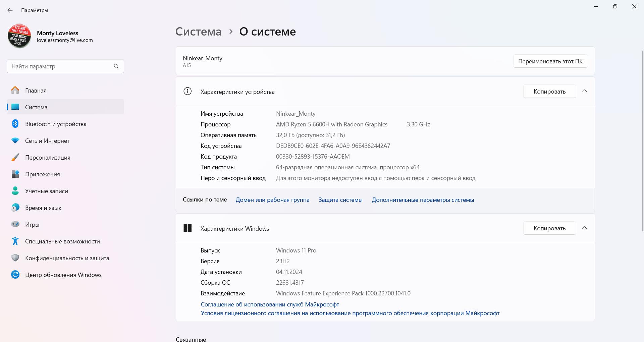The width and height of the screenshot is (644, 342).
Task: Click processor value AMD Ryzen 5 6600H
Action: [332, 124]
